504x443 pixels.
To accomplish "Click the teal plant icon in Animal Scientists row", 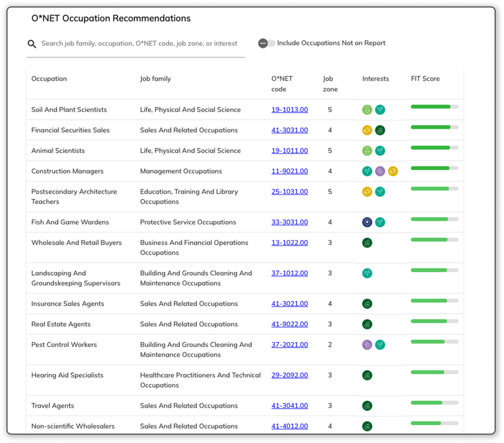I will point(380,151).
